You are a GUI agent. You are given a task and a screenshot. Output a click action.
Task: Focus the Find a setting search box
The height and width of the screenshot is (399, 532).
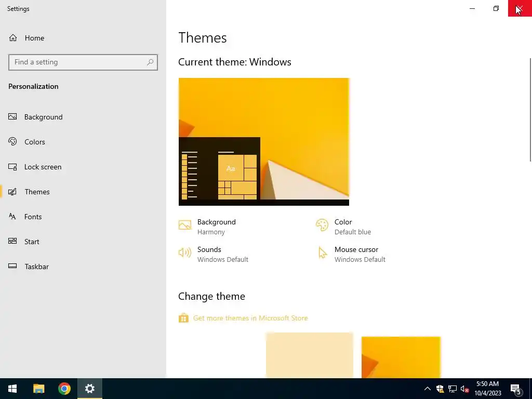click(83, 62)
